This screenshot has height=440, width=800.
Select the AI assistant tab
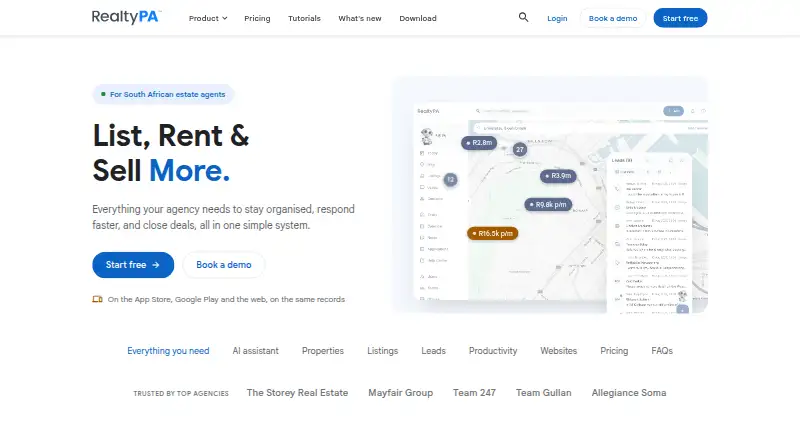[256, 351]
